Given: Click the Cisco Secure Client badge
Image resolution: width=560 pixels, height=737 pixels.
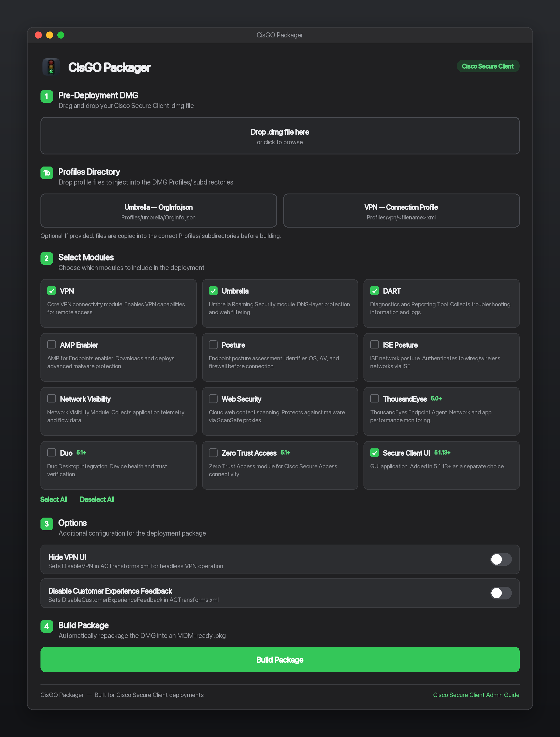Looking at the screenshot, I should coord(488,66).
